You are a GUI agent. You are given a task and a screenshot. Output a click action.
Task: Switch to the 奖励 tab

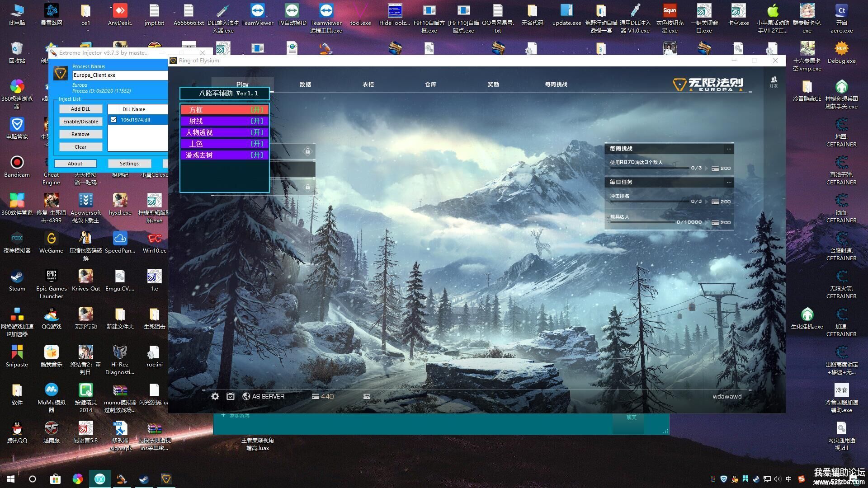point(493,84)
